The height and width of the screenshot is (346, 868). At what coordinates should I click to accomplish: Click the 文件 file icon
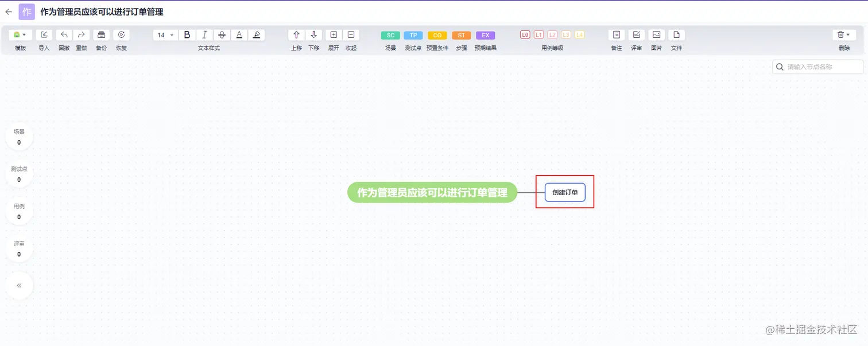click(x=677, y=35)
